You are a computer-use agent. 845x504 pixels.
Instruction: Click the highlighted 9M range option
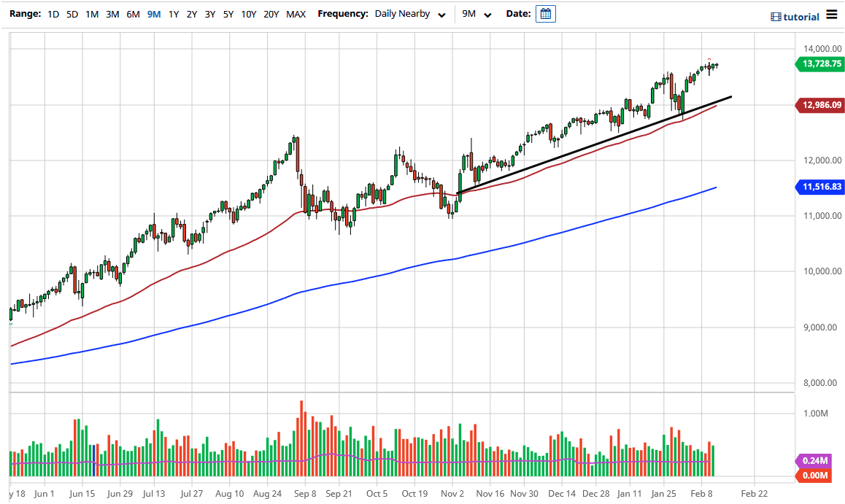153,13
